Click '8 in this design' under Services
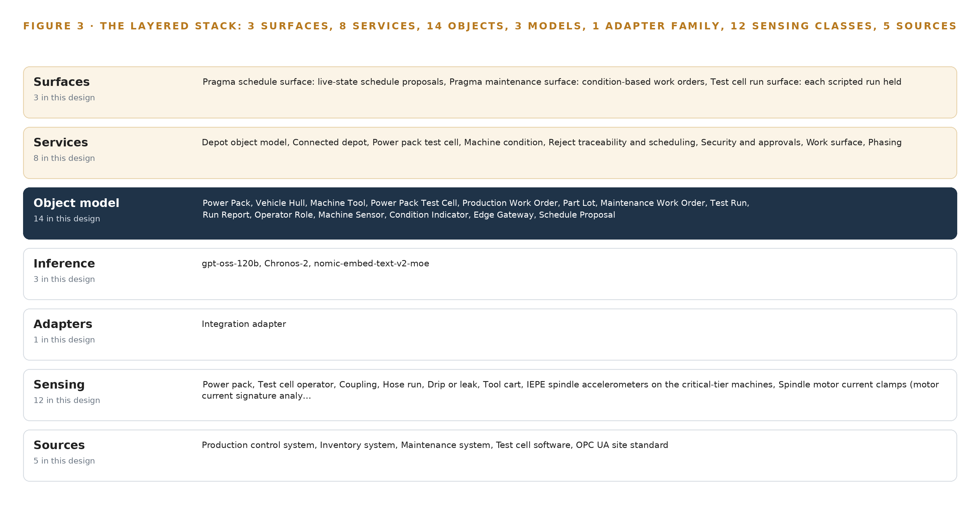The image size is (980, 516). tap(64, 158)
